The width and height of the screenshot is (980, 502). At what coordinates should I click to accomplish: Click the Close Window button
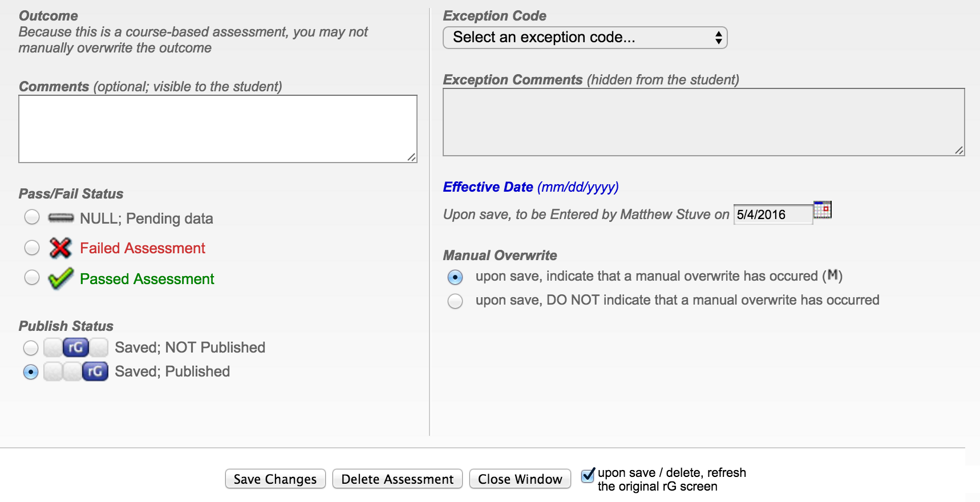(x=520, y=479)
